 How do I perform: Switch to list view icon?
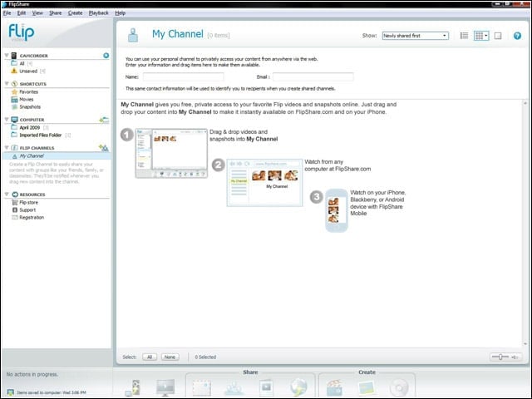click(x=464, y=36)
